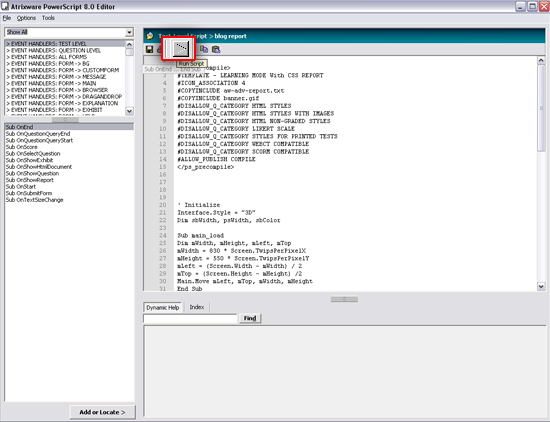Open the Options menu
Screen dimensions: 550x422
pos(26,18)
